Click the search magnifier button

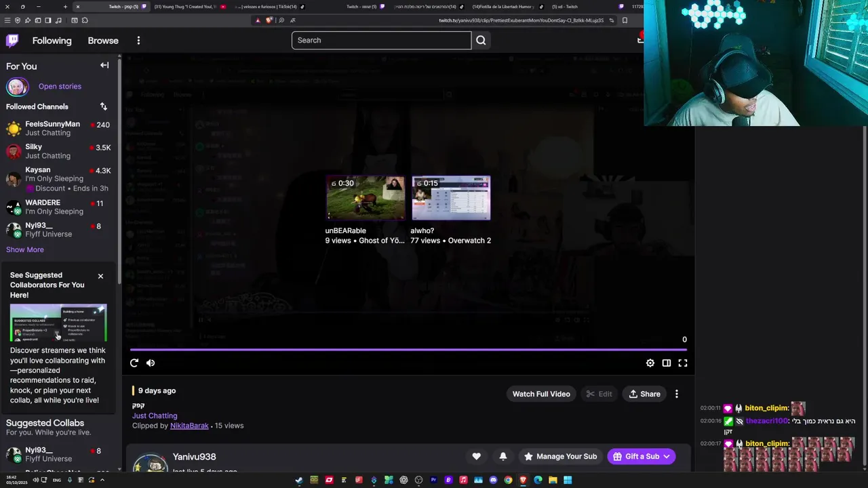pyautogui.click(x=481, y=40)
